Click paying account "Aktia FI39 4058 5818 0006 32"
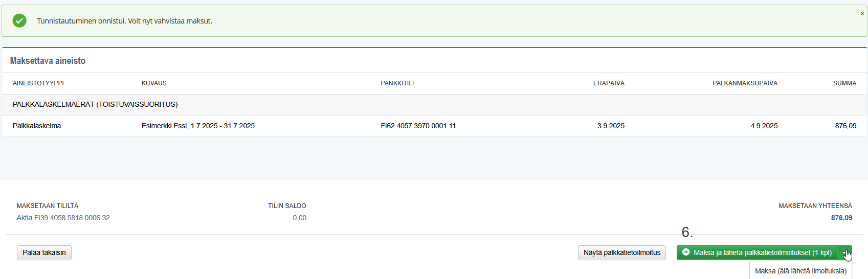Image resolution: width=868 pixels, height=279 pixels. (63, 218)
